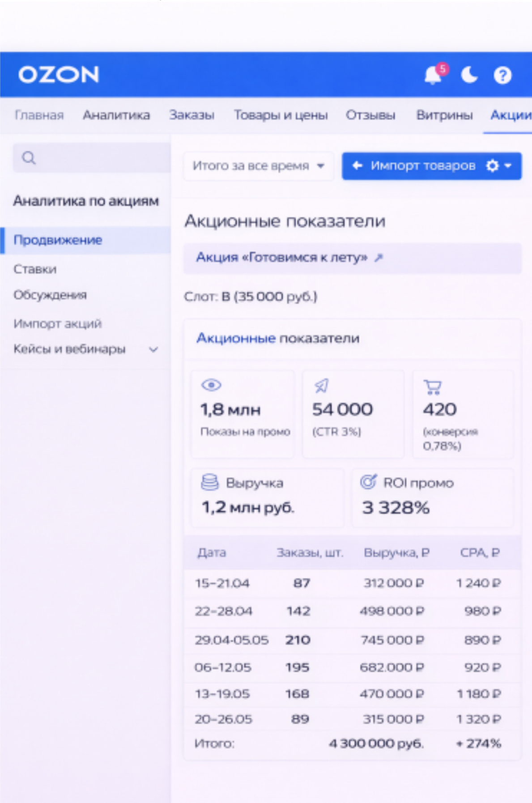Open Импорт акций sidebar item
This screenshot has width=532, height=803.
[x=57, y=323]
